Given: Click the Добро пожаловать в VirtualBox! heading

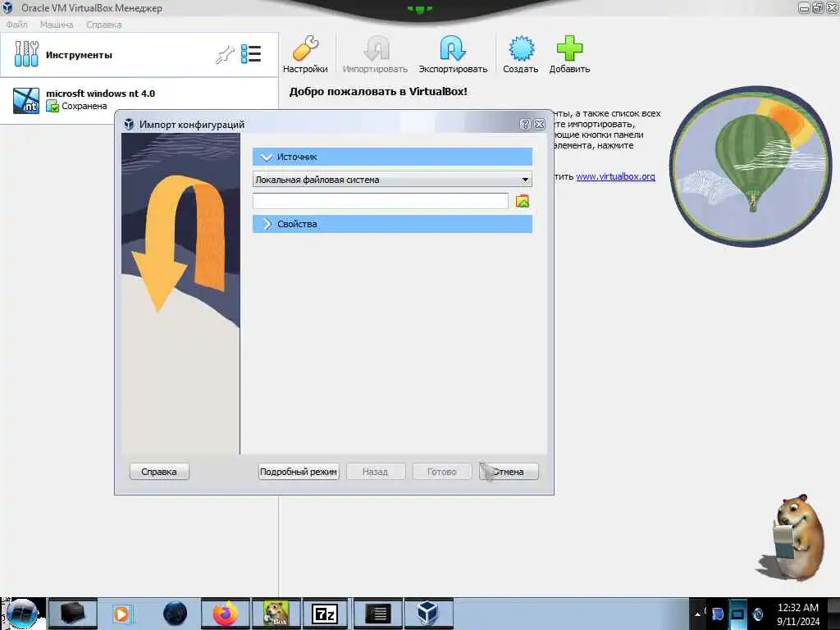Looking at the screenshot, I should [x=378, y=92].
